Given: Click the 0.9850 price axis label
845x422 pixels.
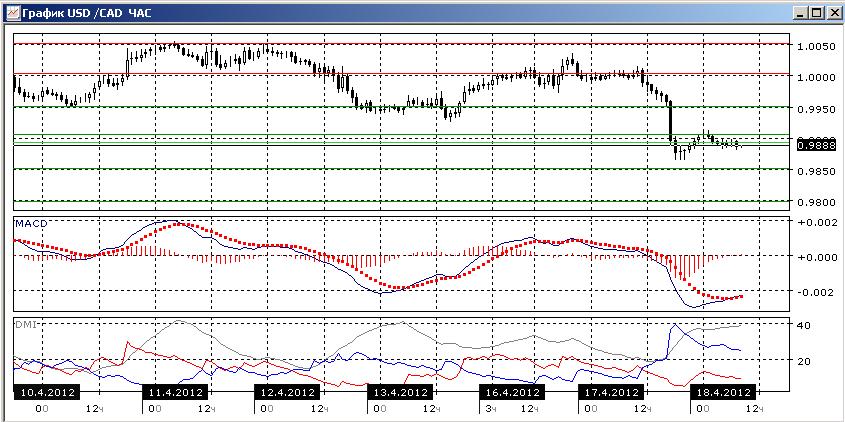Looking at the screenshot, I should [x=815, y=171].
